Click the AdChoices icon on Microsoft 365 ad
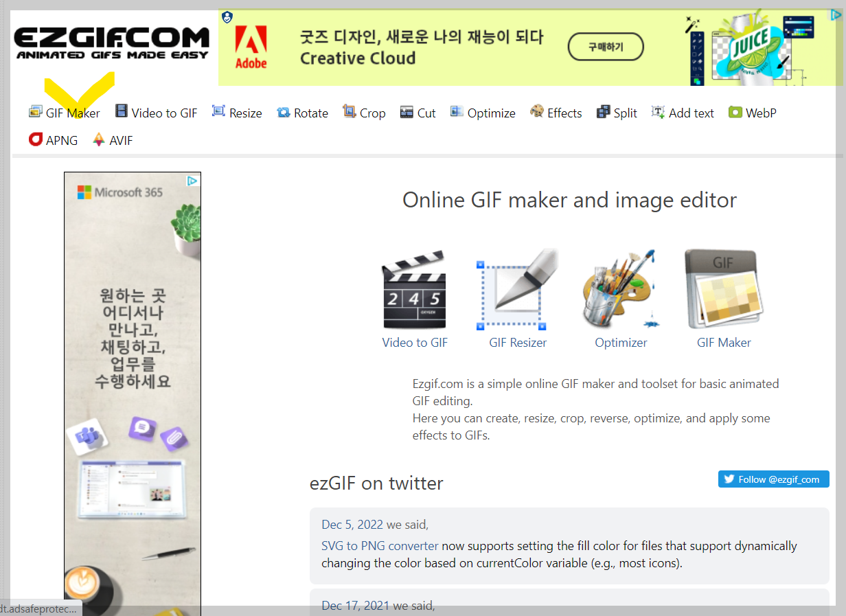846x616 pixels. pos(193,181)
